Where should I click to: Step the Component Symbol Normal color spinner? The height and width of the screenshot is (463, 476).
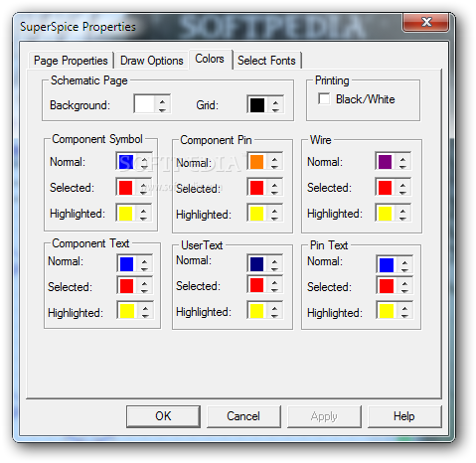pos(144,162)
